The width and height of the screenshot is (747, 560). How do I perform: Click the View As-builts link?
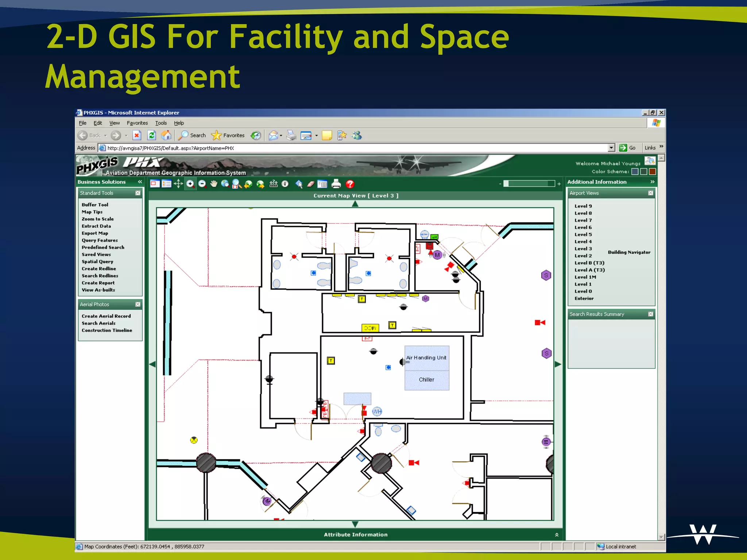click(x=98, y=290)
